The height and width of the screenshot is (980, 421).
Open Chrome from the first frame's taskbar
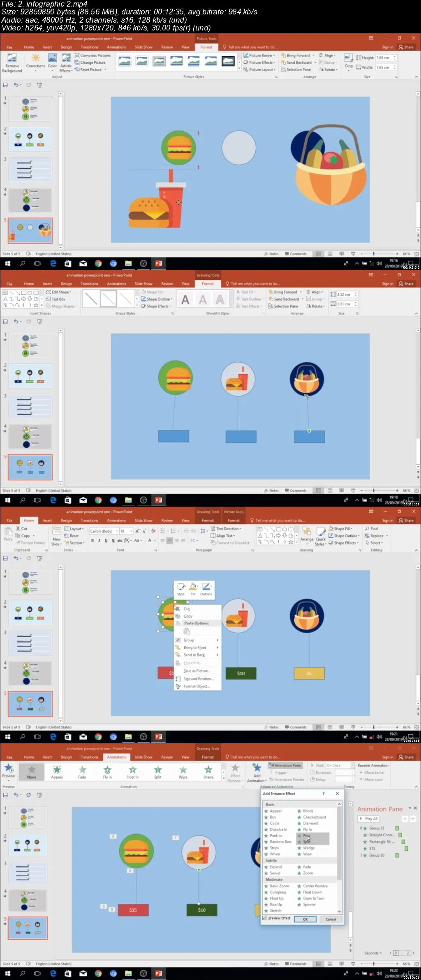coord(98,263)
